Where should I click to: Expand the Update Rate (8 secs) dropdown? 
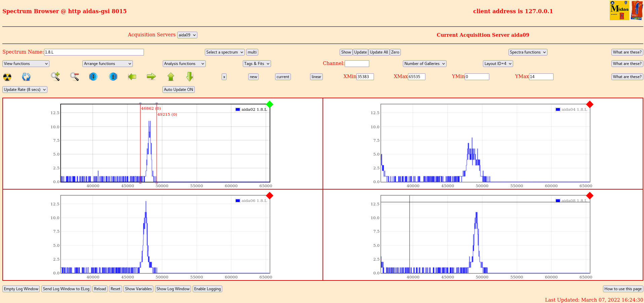click(25, 90)
